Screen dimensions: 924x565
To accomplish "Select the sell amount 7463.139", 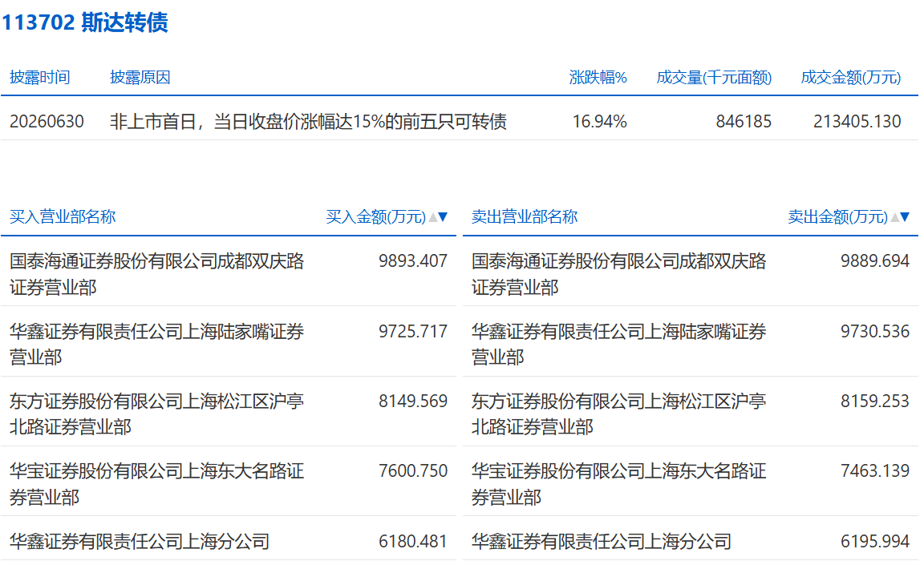I will (x=875, y=471).
